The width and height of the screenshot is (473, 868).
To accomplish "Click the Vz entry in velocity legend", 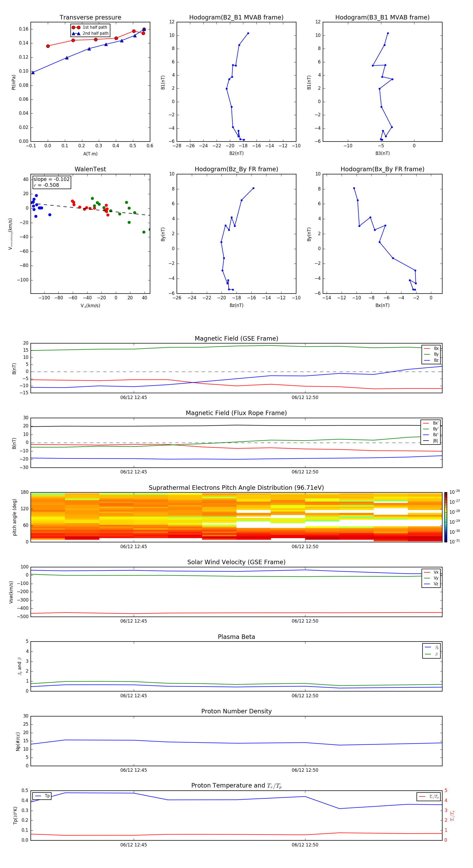I will 431,584.
